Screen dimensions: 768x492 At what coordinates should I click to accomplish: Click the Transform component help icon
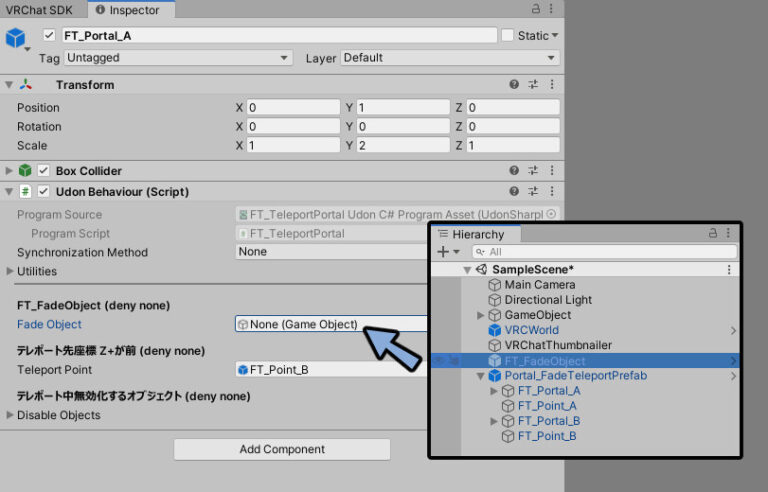(514, 85)
